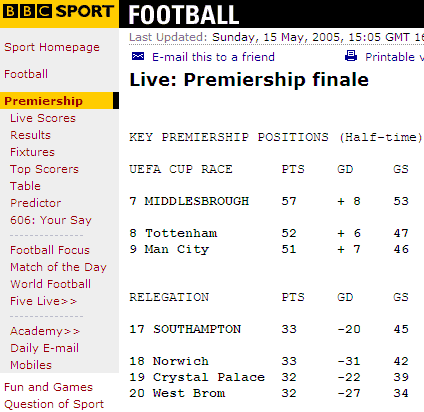Open the Top Scorers page
The image size is (424, 412).
click(44, 169)
